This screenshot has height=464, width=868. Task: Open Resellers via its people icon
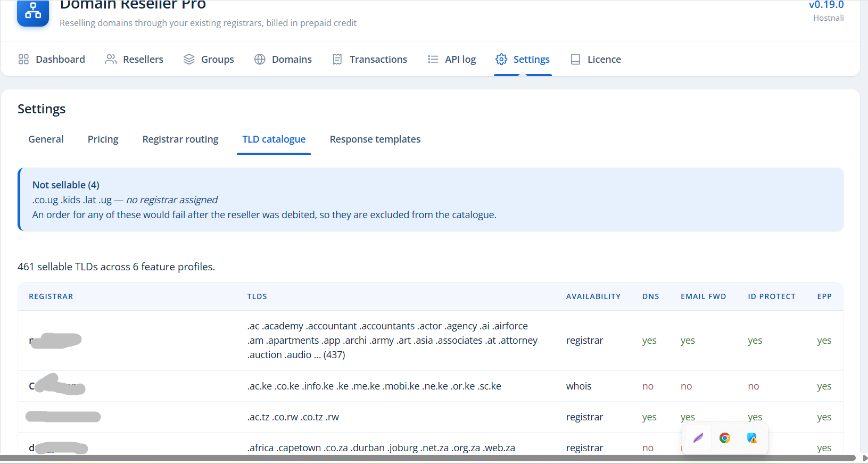tap(111, 59)
